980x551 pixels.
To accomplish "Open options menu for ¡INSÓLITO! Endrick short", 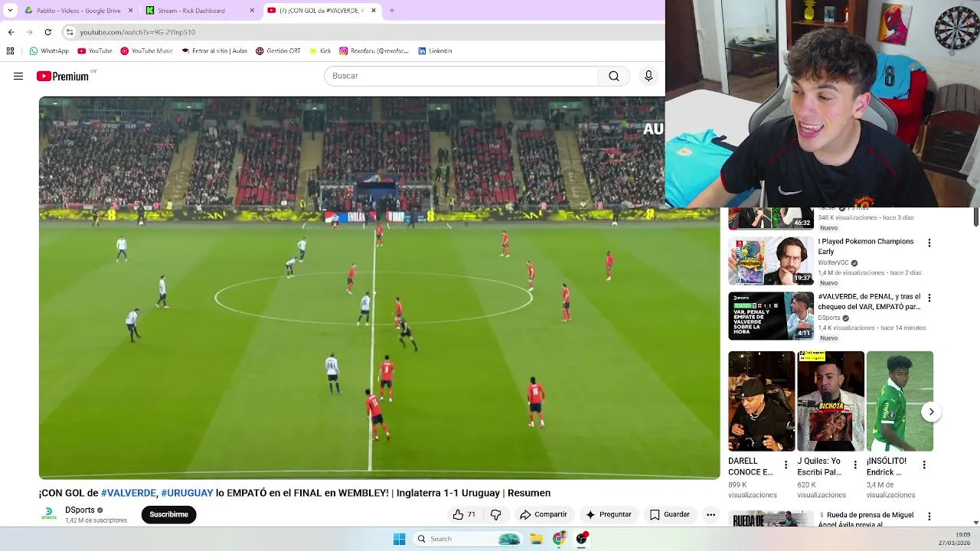I will point(924,465).
